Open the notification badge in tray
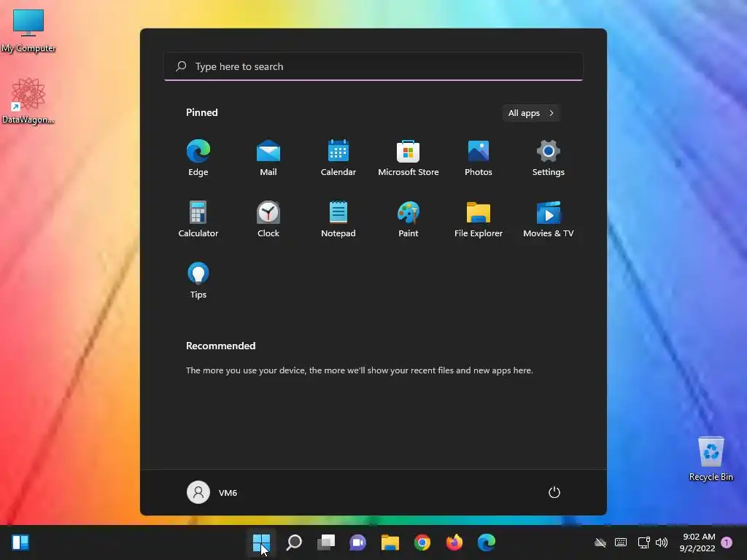Viewport: 747px width, 560px height. coord(727,542)
